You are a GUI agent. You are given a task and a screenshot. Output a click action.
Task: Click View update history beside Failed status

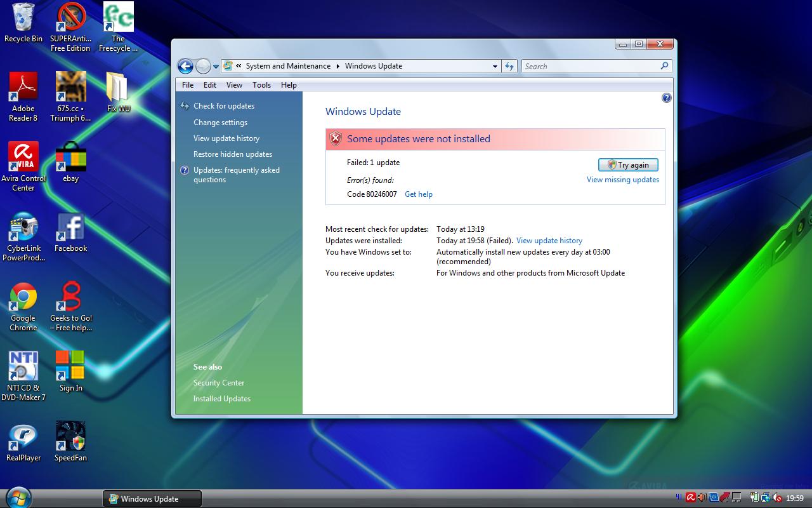click(x=549, y=241)
